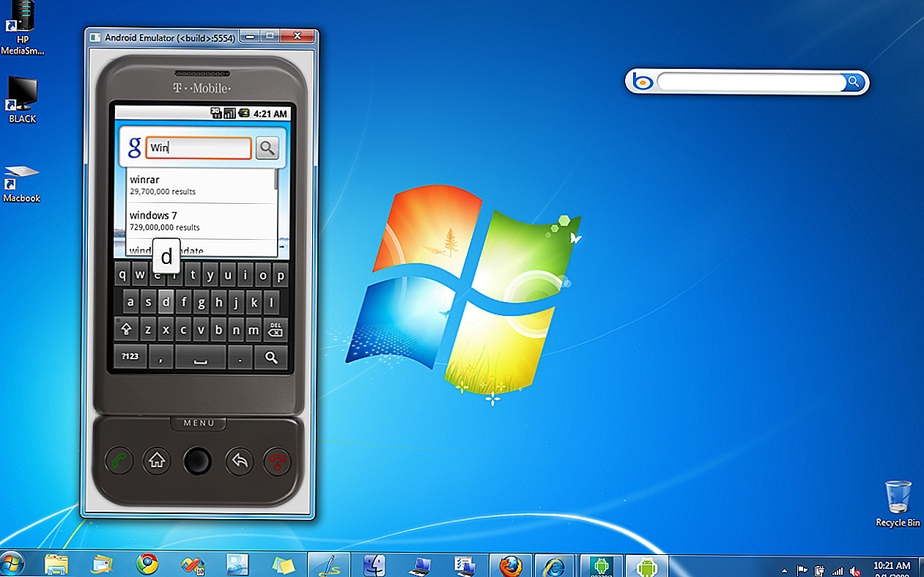Click the Bing search magnifier on the desktop

click(x=854, y=81)
